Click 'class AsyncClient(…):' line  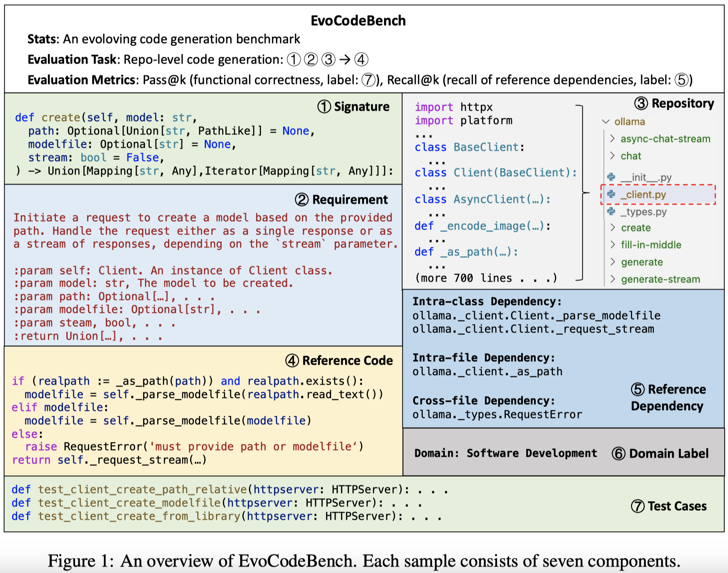(482, 199)
